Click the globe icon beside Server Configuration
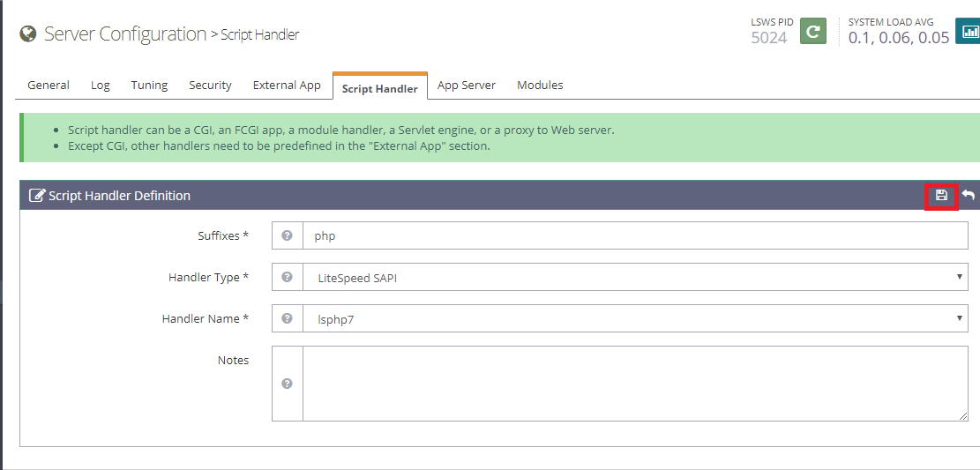This screenshot has height=470, width=980. (28, 34)
